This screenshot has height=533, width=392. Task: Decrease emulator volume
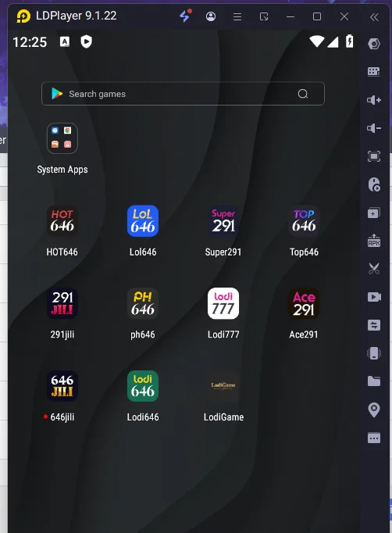point(374,128)
